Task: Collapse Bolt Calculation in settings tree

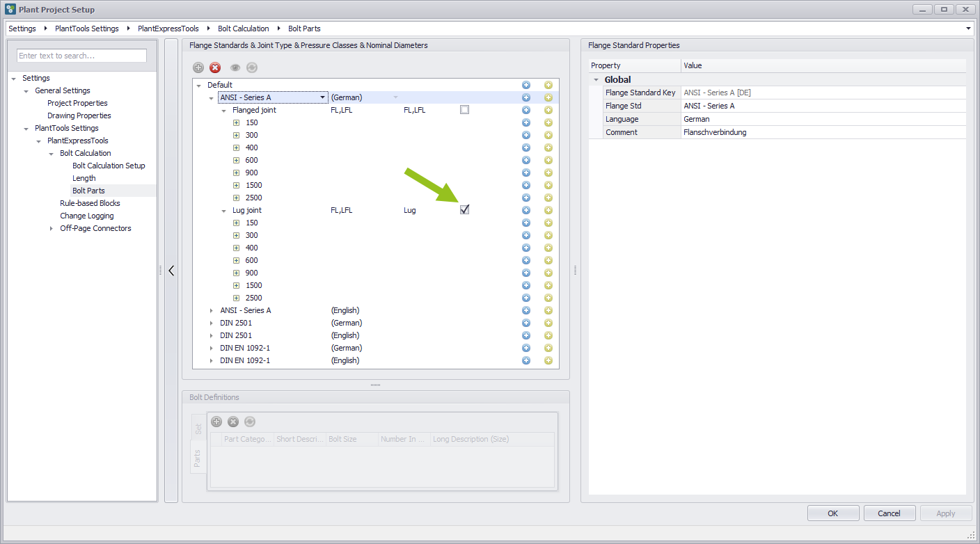Action: click(52, 153)
